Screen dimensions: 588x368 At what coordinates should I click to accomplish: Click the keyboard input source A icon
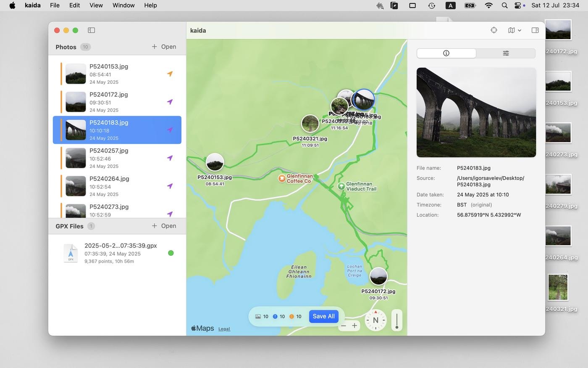[x=450, y=5]
